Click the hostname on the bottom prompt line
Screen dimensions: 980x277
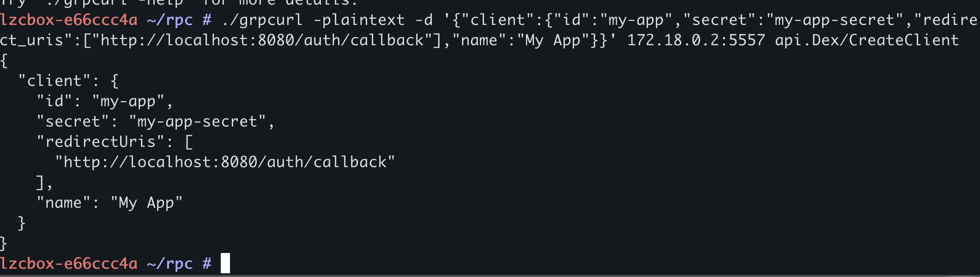[x=68, y=264]
